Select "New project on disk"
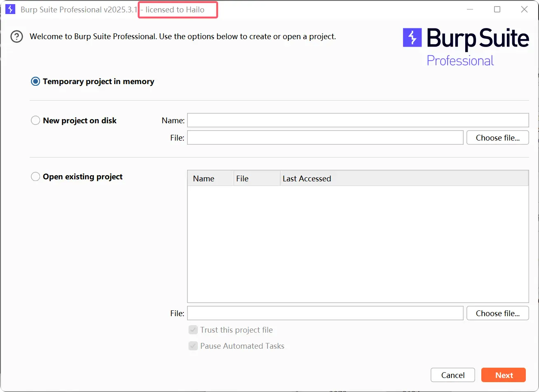This screenshot has width=539, height=392. coord(35,120)
